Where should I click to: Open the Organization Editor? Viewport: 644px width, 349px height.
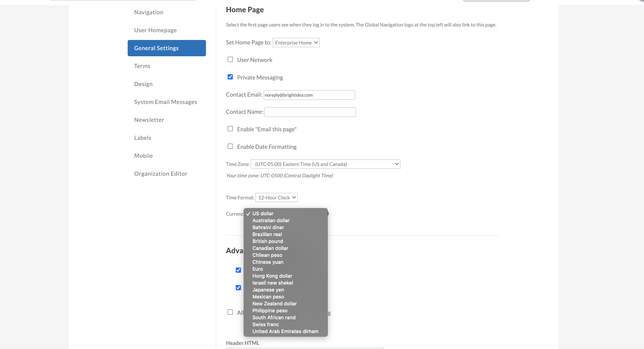160,173
